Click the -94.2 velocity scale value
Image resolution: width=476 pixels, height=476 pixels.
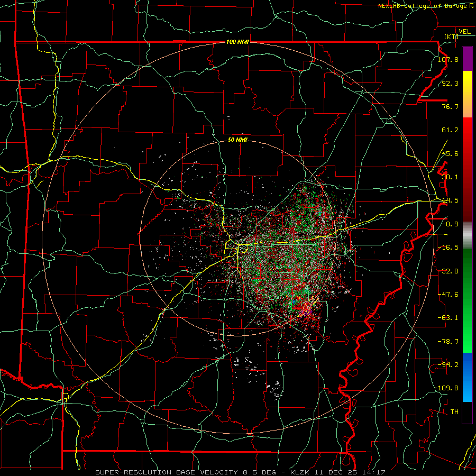click(448, 365)
